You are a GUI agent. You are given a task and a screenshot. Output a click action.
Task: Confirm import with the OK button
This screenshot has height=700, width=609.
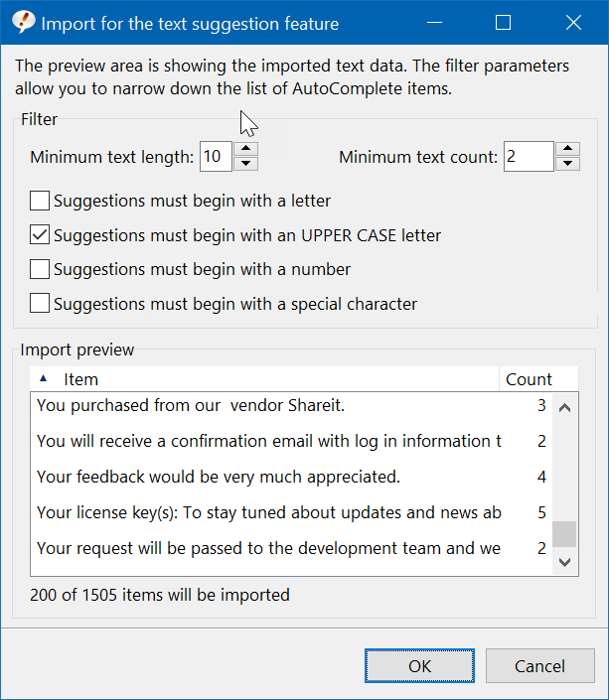419,666
